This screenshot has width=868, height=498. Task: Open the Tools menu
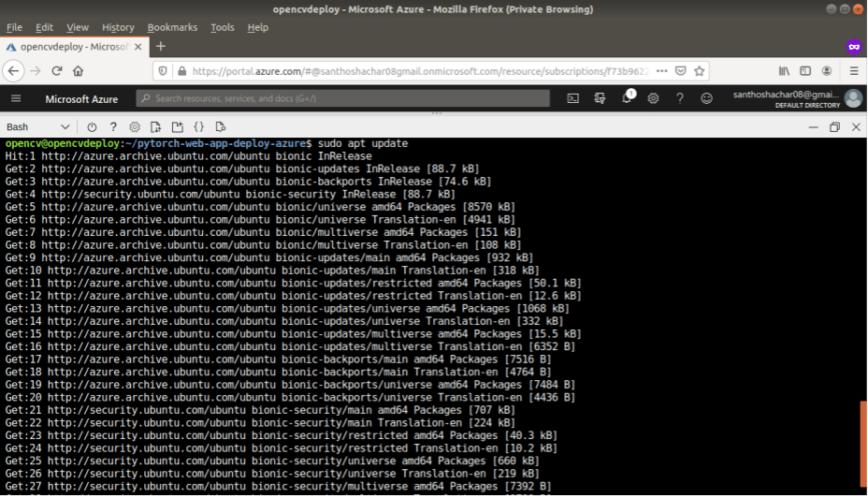click(222, 27)
